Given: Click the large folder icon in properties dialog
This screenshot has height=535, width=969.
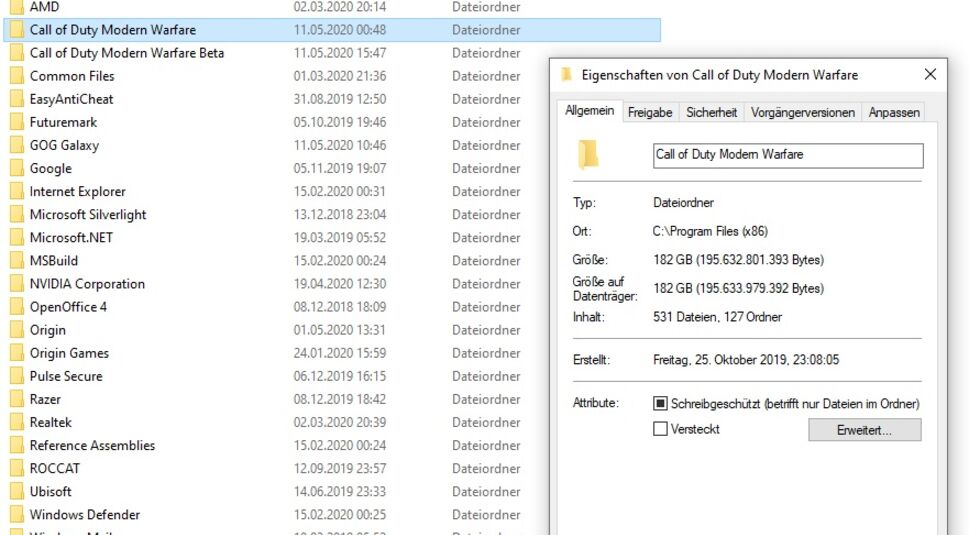Looking at the screenshot, I should tap(589, 155).
